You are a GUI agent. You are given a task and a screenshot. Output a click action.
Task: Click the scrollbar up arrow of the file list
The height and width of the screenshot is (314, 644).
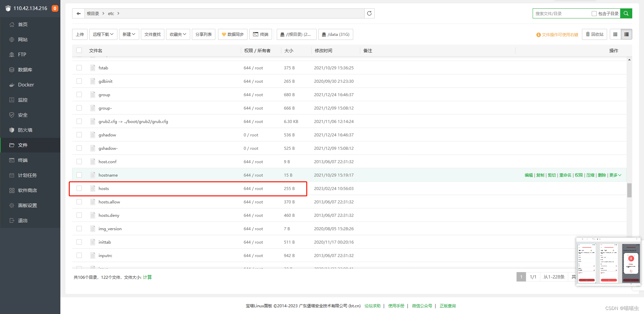[629, 60]
